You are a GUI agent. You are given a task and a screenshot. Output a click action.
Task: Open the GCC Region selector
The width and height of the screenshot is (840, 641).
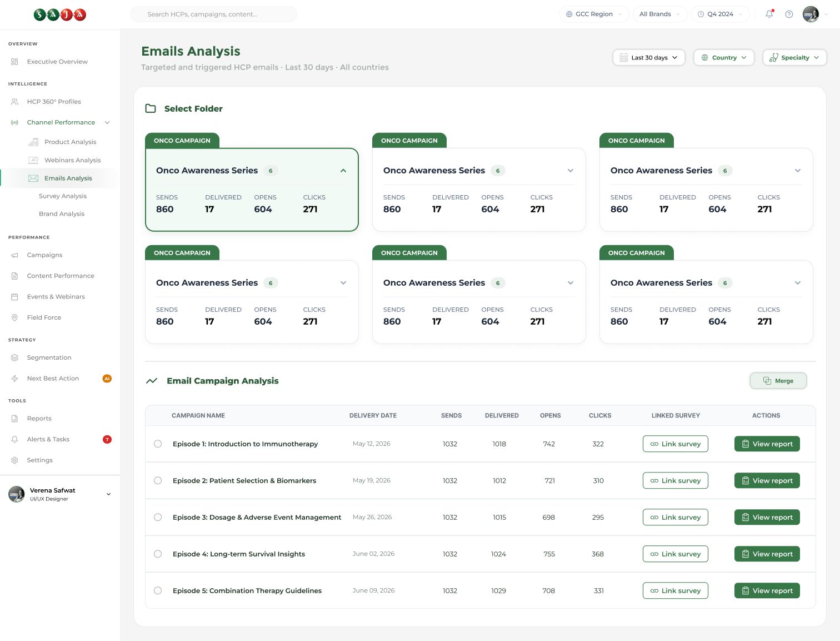tap(594, 14)
